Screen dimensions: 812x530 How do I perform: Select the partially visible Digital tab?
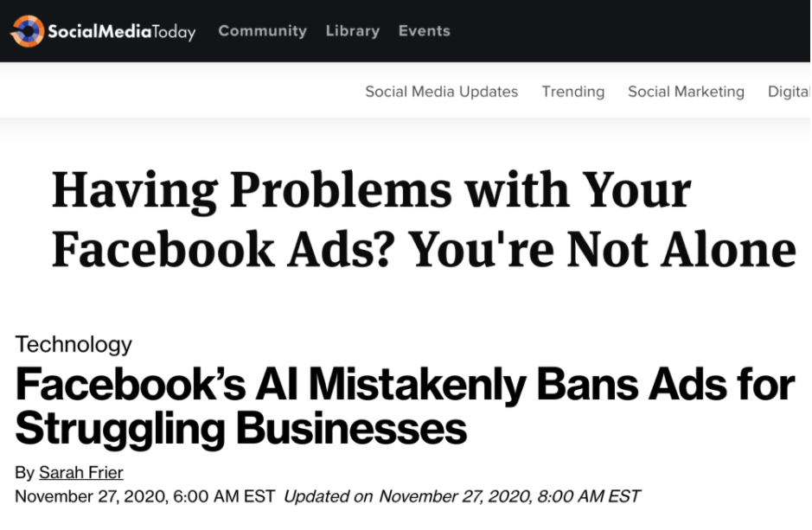789,92
